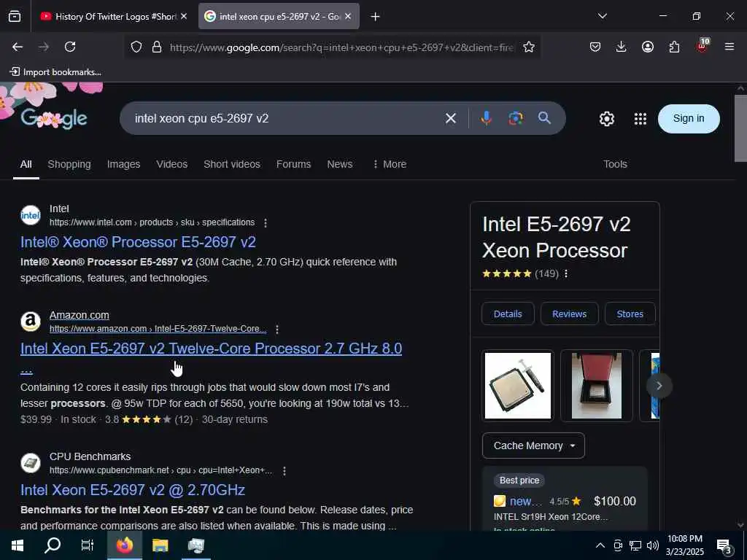Open options dots for Amazon result
The height and width of the screenshot is (560, 747).
click(277, 329)
